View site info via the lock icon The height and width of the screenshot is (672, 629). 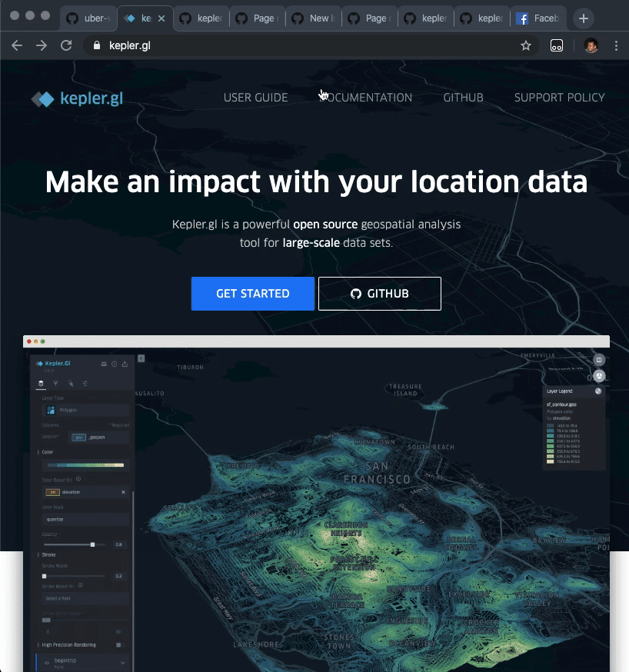point(97,45)
